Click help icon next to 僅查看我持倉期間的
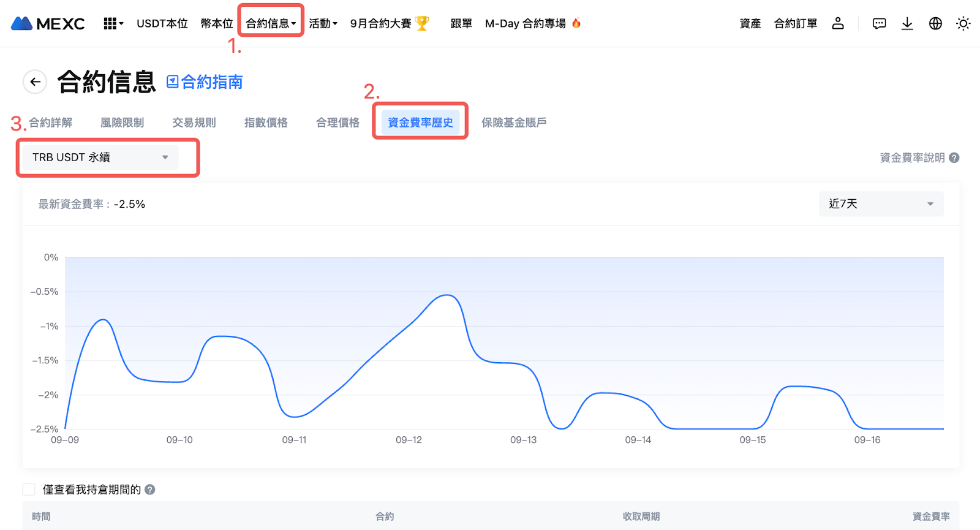Image resolution: width=980 pixels, height=530 pixels. [150, 490]
